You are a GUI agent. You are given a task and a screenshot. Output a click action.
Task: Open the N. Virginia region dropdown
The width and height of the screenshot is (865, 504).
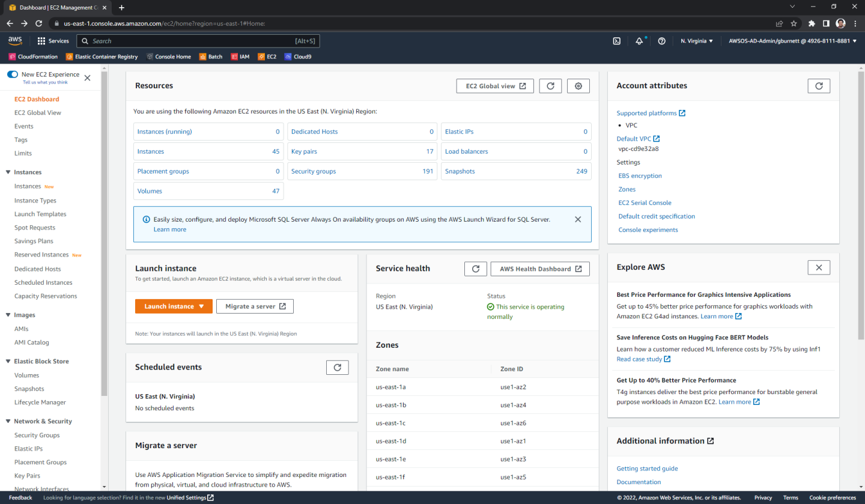[x=697, y=41]
